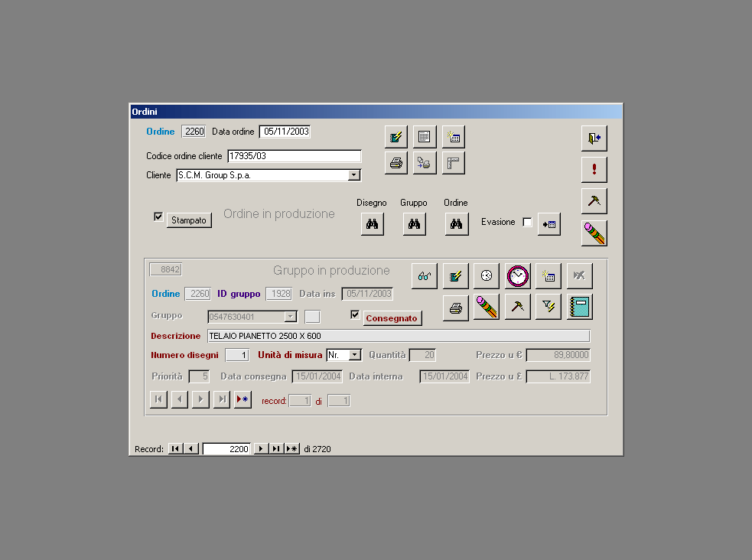Viewport: 752px width, 560px height.
Task: Enable the Evasione checkbox
Action: [x=527, y=222]
